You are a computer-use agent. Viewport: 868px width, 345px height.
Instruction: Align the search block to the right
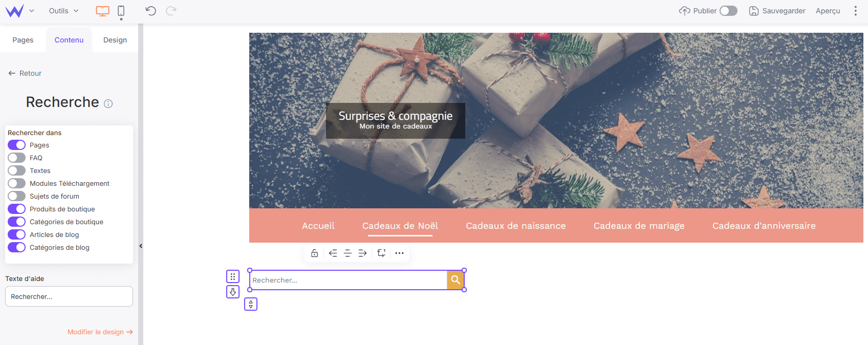[x=362, y=253]
